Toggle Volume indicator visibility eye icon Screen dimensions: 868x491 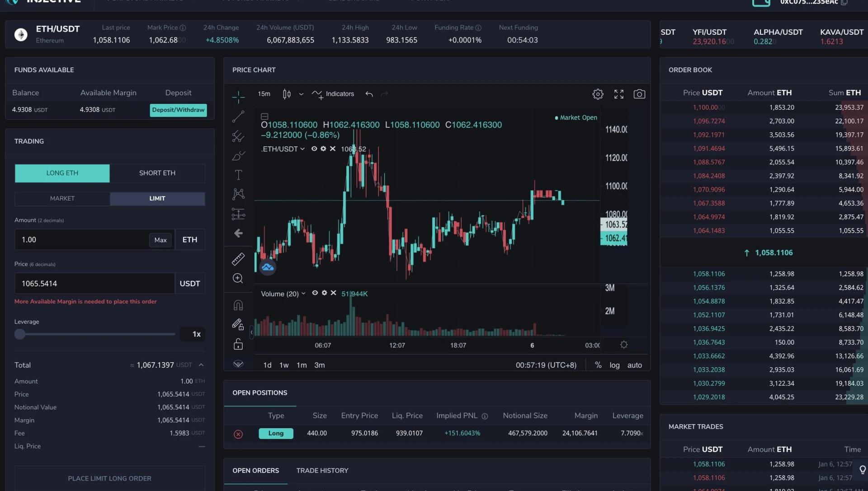(315, 293)
